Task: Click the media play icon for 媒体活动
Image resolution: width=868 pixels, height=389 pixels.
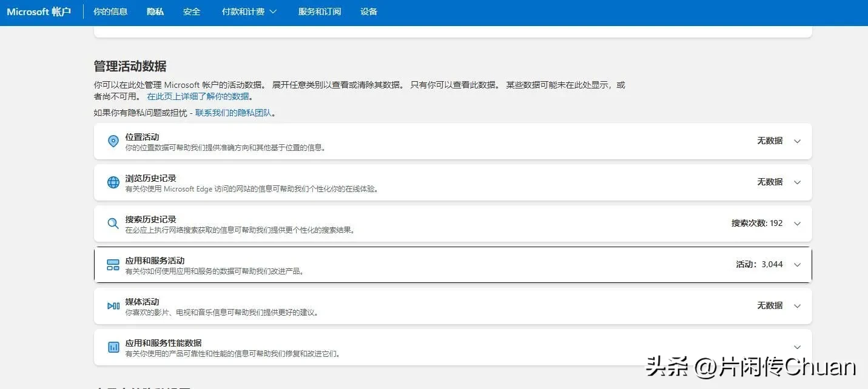Action: 113,306
